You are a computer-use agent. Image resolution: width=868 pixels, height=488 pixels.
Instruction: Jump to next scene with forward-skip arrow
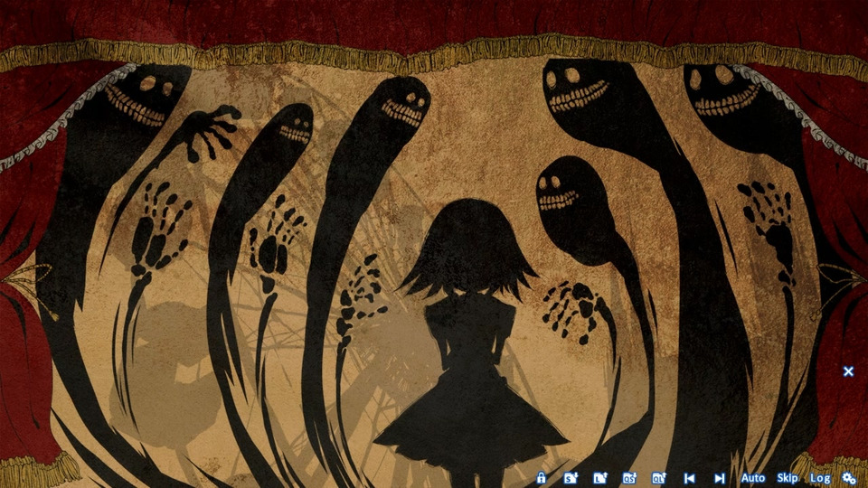(x=719, y=478)
